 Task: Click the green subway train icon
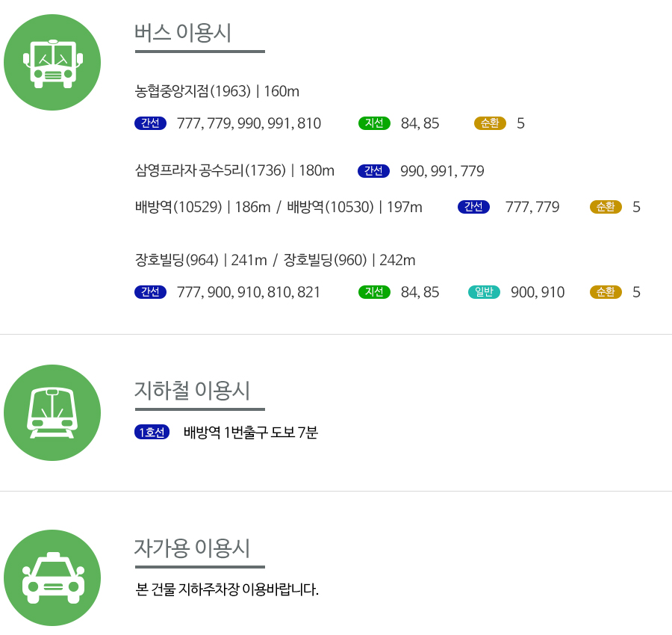click(52, 413)
